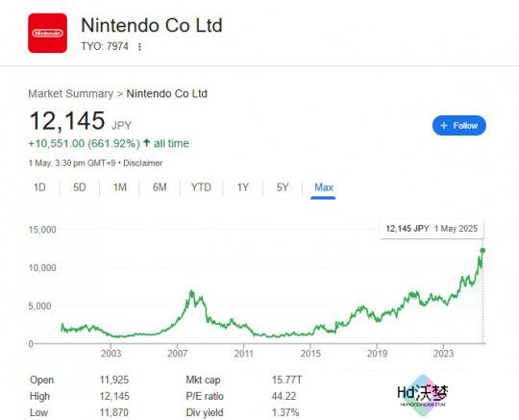Click the Hd watermark logo
Image resolution: width=519 pixels, height=420 pixels.
[423, 395]
